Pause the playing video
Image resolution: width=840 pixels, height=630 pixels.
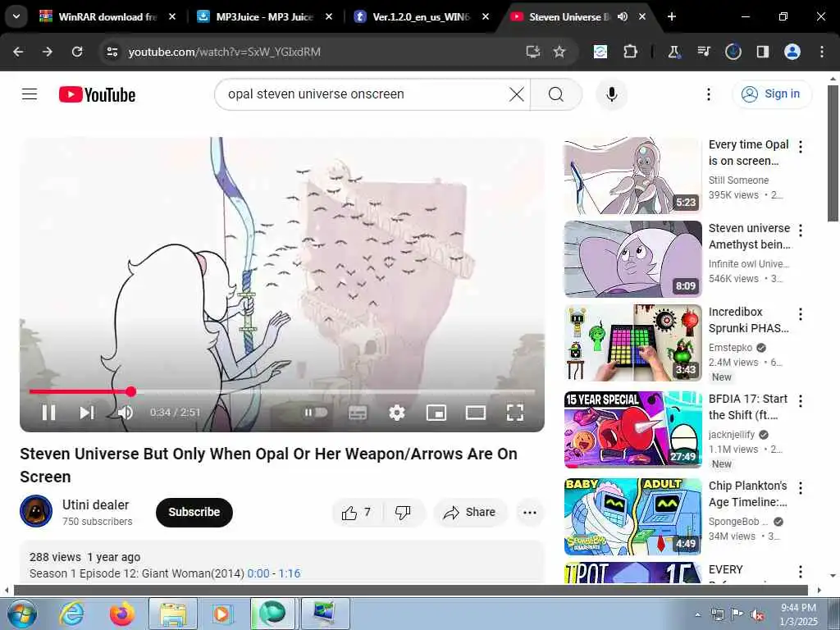tap(48, 413)
